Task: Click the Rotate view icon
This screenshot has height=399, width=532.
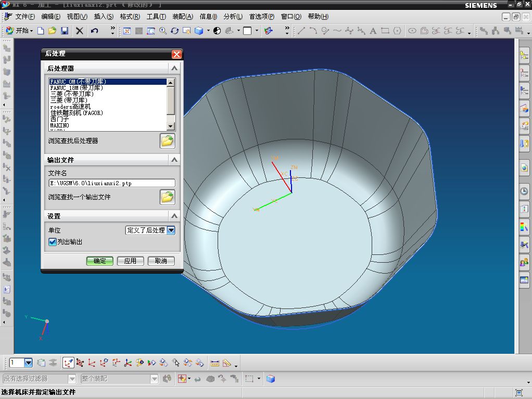Action: pyautogui.click(x=175, y=31)
